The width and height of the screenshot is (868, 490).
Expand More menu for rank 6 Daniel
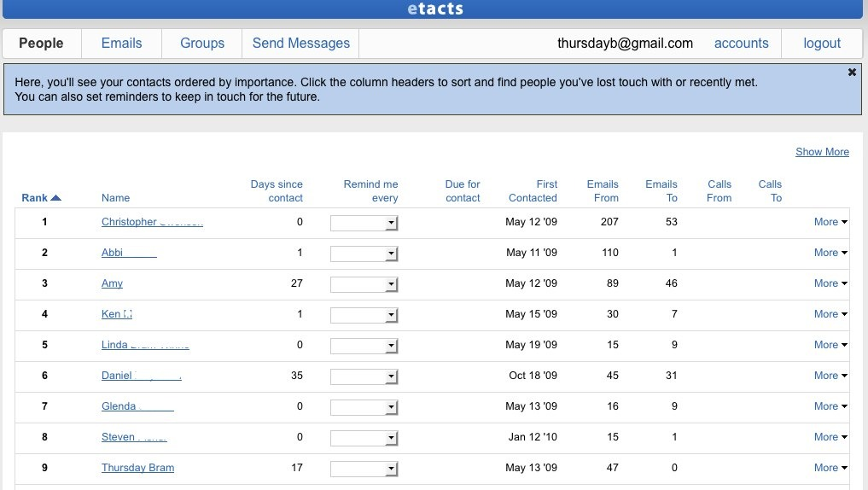[830, 376]
